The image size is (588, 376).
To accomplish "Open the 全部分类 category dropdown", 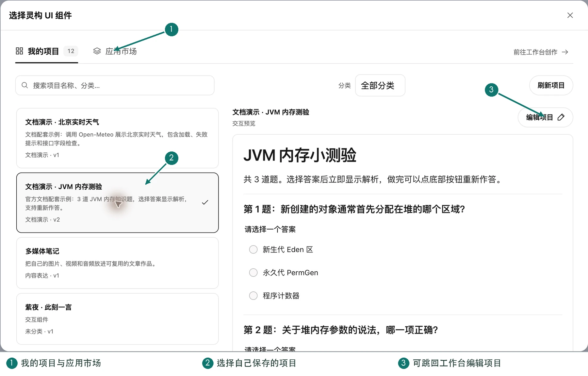I will pyautogui.click(x=380, y=85).
